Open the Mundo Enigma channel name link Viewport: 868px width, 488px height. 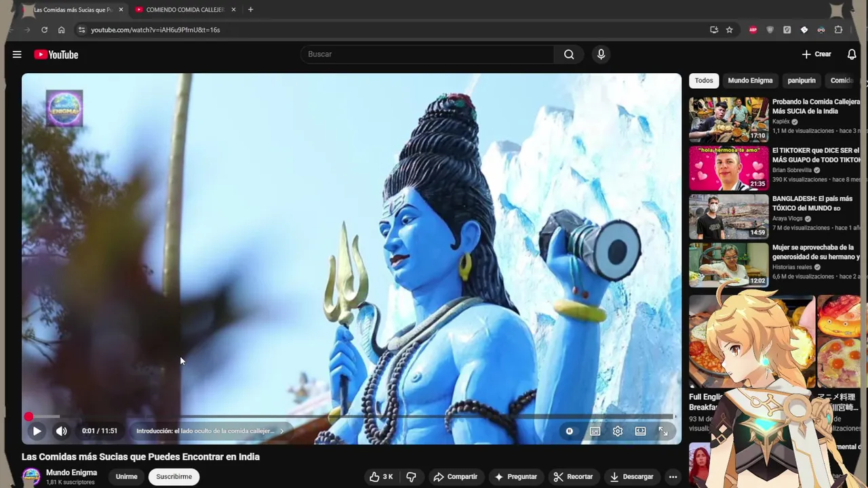pos(71,472)
